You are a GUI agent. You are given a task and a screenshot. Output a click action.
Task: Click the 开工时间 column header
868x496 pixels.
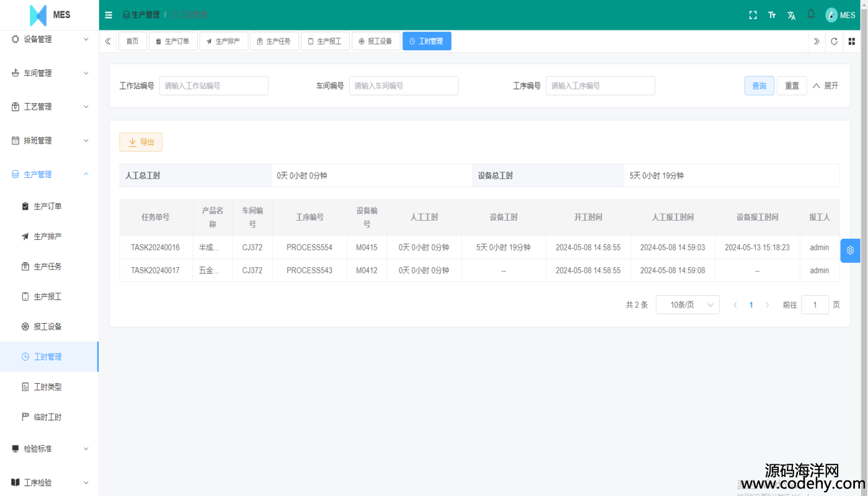588,218
